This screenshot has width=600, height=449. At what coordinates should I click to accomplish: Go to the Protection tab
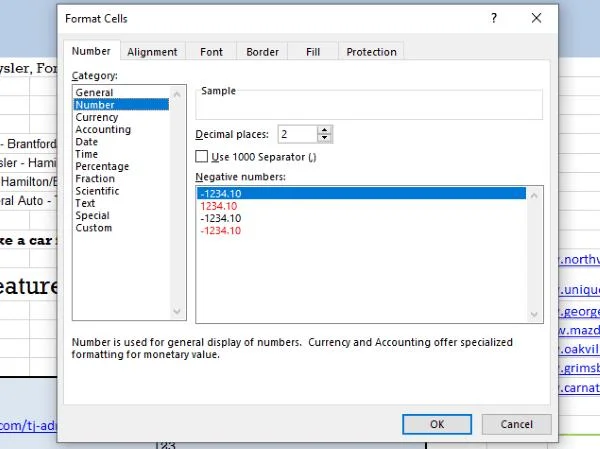click(x=371, y=52)
